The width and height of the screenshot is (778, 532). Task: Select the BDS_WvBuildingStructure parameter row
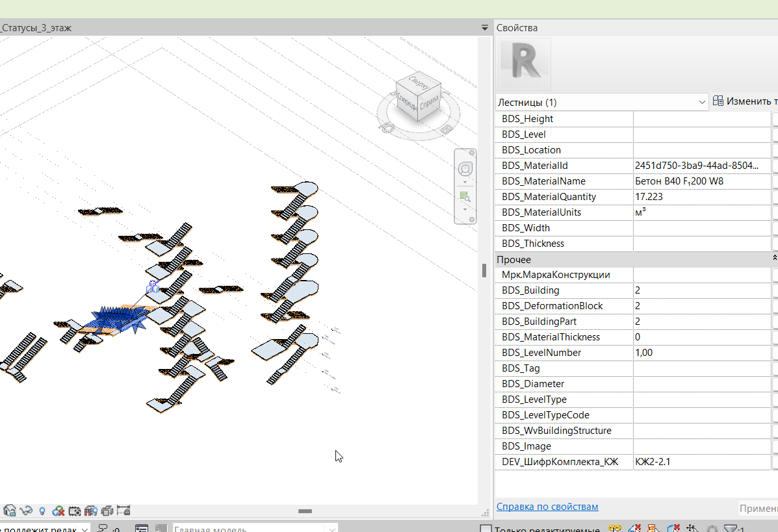[x=632, y=431]
